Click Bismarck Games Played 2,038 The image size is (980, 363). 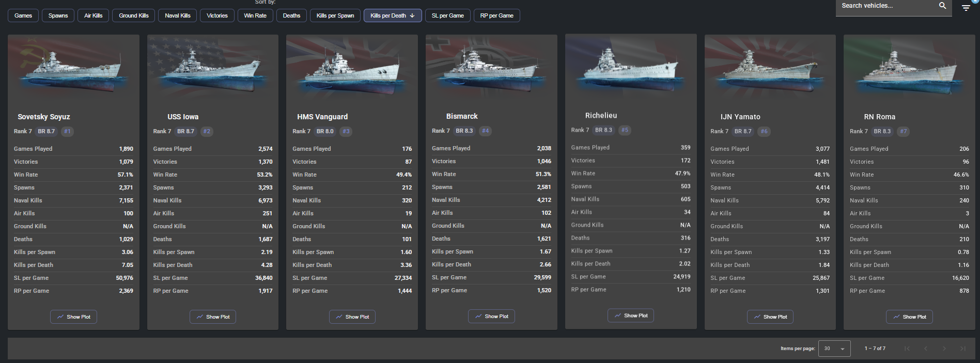point(544,148)
